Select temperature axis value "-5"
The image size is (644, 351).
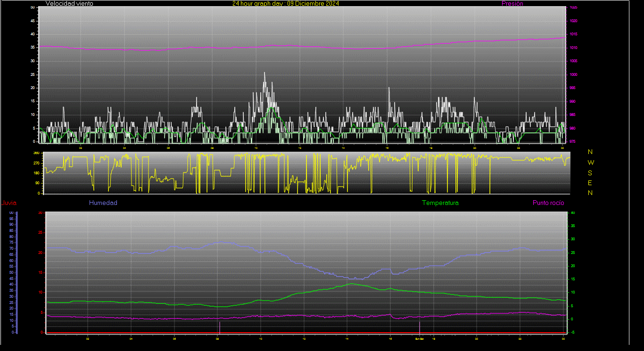572,332
